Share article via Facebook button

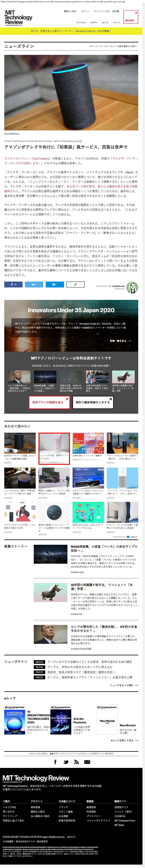(x=13, y=284)
